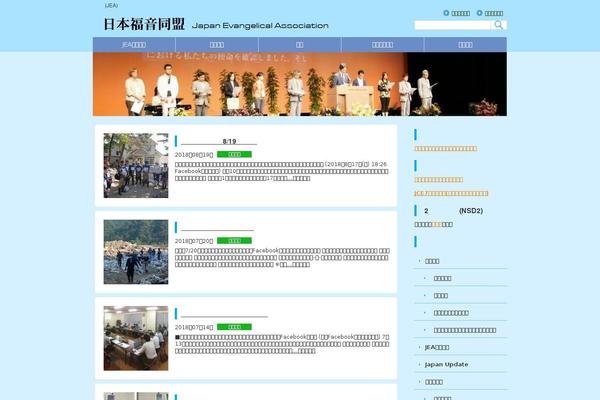Open the article title containing 8/19
Screen dimensions: 600x400
pos(219,142)
